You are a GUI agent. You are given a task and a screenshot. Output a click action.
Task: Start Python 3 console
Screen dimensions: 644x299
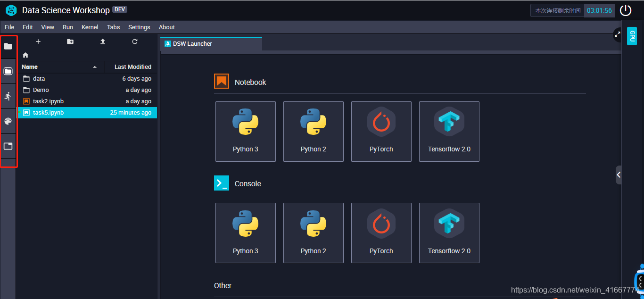point(246,233)
